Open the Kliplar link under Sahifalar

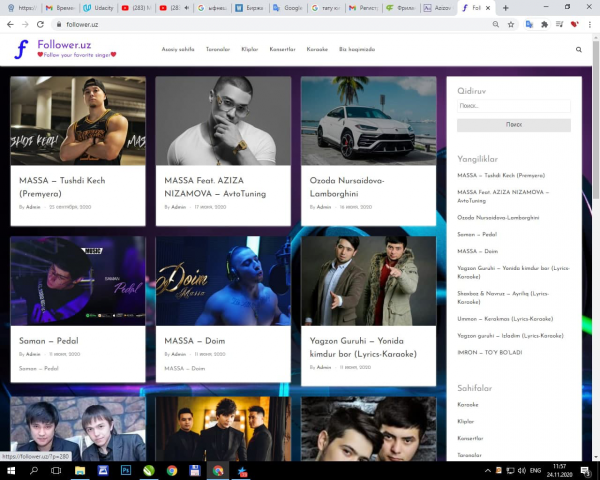(x=465, y=421)
